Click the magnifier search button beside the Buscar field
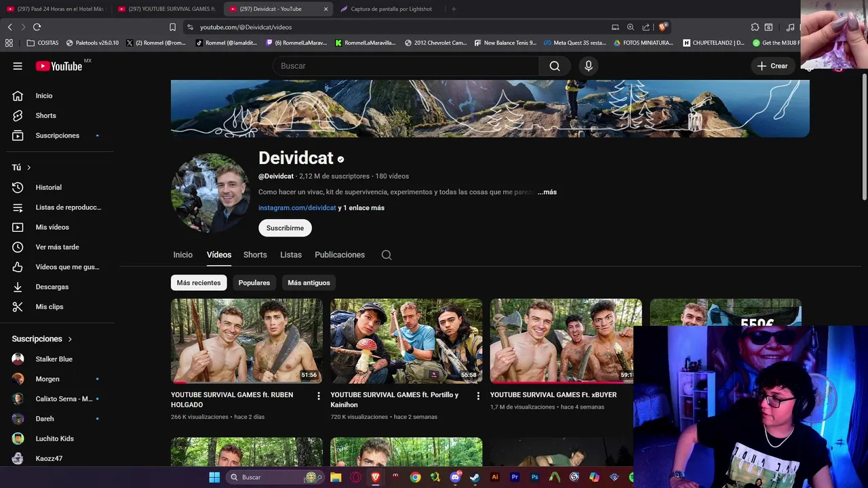Screen dimensions: 868x488 [555, 66]
